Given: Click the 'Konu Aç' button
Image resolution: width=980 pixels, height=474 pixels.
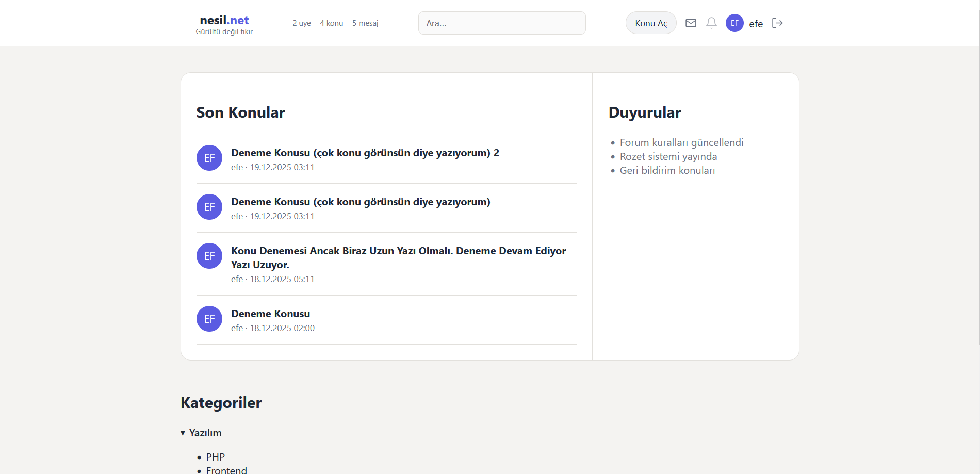Looking at the screenshot, I should [651, 23].
